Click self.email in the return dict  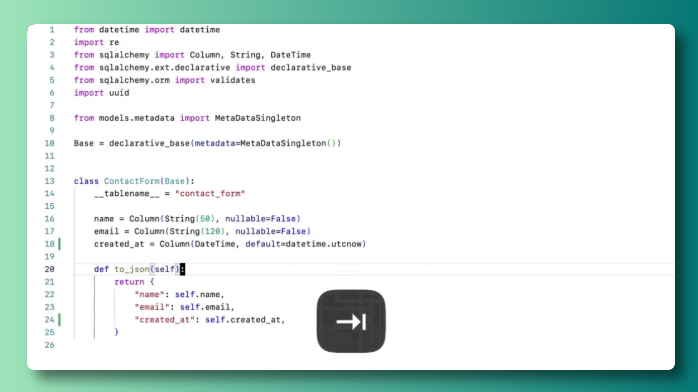tap(205, 307)
